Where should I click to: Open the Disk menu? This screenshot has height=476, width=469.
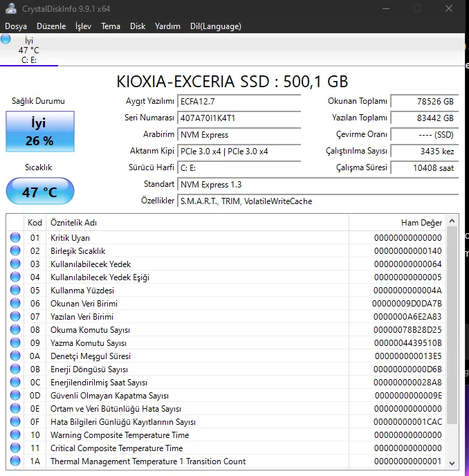tap(138, 26)
